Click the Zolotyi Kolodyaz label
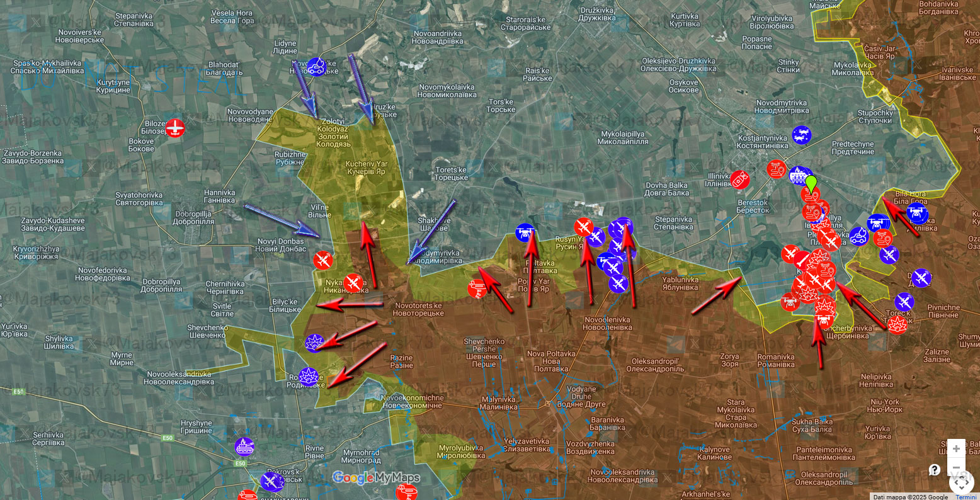 click(334, 133)
